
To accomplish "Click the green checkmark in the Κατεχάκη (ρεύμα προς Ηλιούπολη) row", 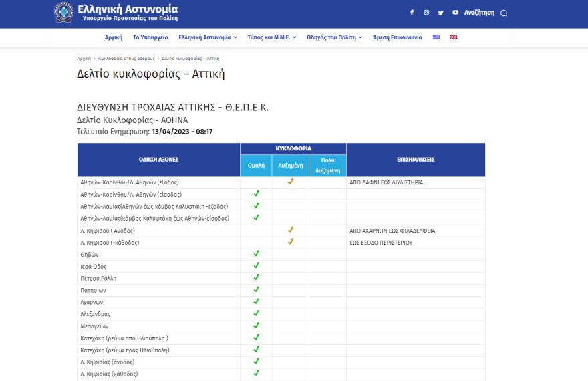I will (256, 349).
